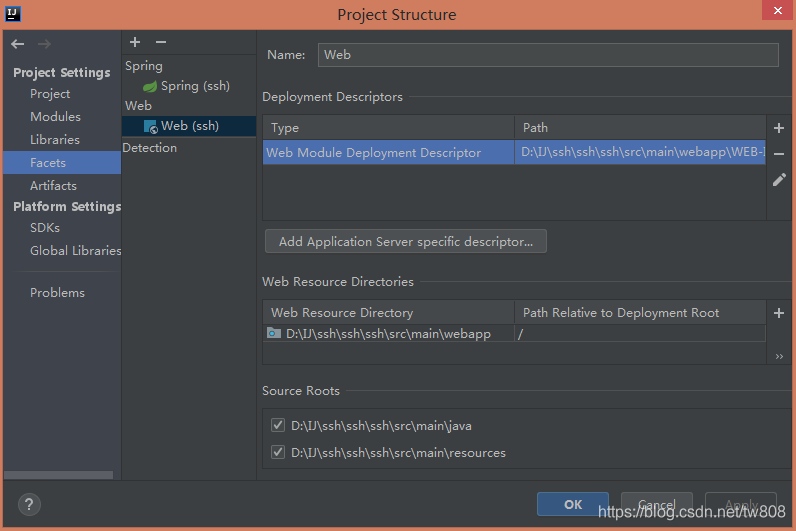796x531 pixels.
Task: Click the back navigation arrow
Action: pos(18,44)
